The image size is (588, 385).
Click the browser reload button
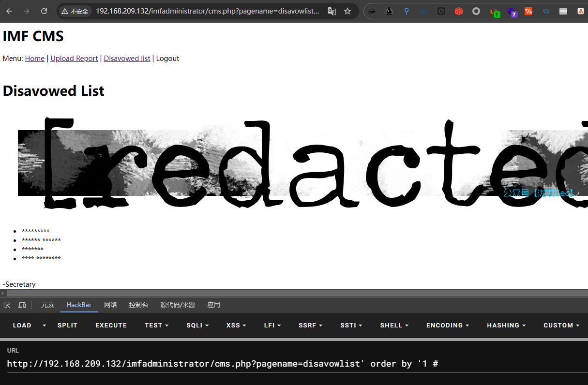44,11
